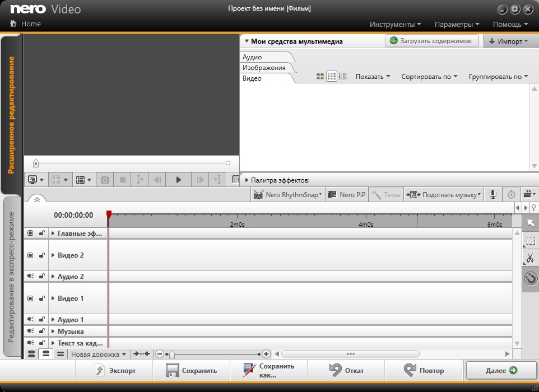Select the dashed rectangle selection tool
The width and height of the screenshot is (539, 392).
point(531,241)
